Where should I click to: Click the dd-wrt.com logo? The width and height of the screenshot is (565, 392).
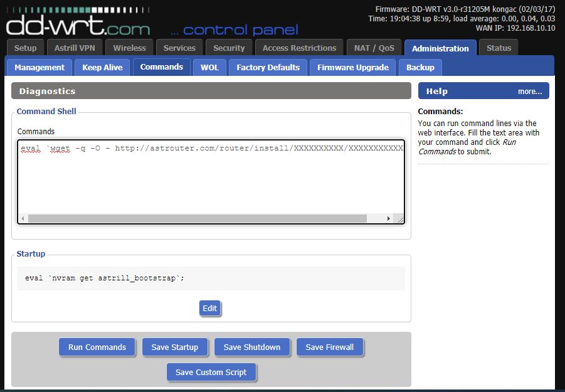click(78, 21)
